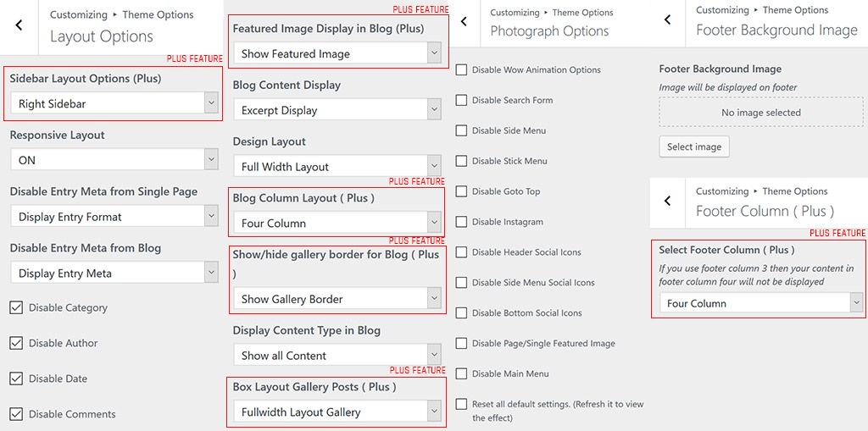Click back arrow in Layout Options header
Image resolution: width=868 pixels, height=431 pixels.
19,25
